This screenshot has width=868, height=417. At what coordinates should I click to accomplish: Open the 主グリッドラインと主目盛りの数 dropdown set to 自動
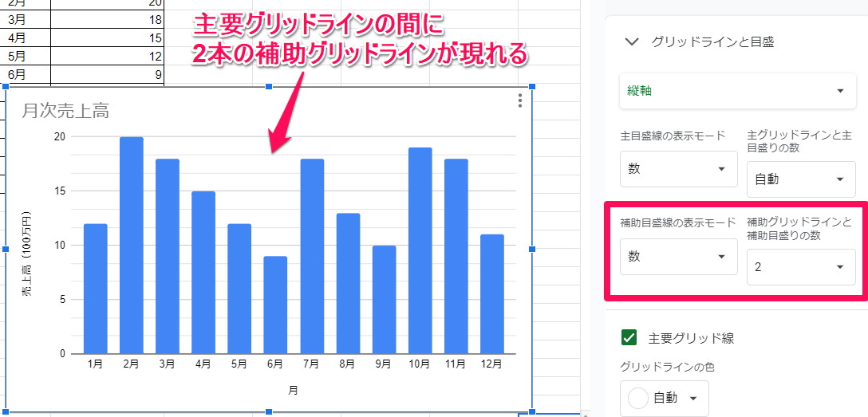[x=801, y=179]
